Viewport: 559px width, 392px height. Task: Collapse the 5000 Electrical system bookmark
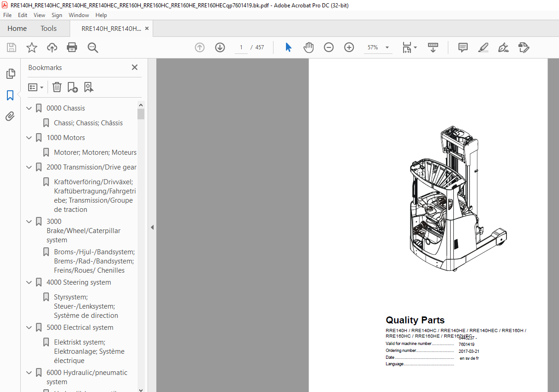tap(29, 328)
